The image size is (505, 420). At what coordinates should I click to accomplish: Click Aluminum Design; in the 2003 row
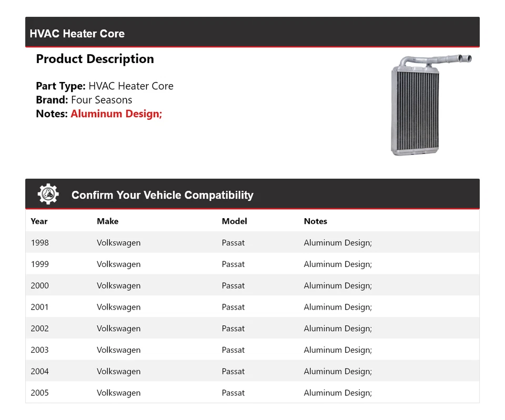point(338,350)
